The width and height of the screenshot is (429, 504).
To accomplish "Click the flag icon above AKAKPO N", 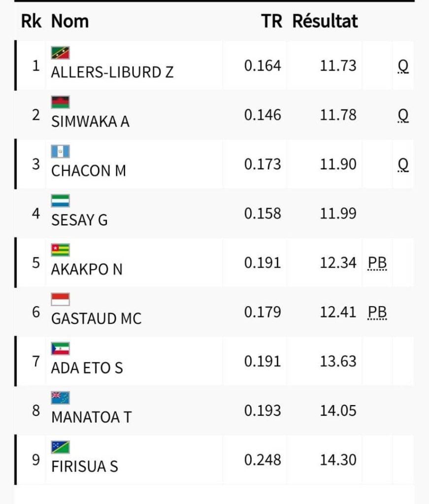I will [x=61, y=250].
